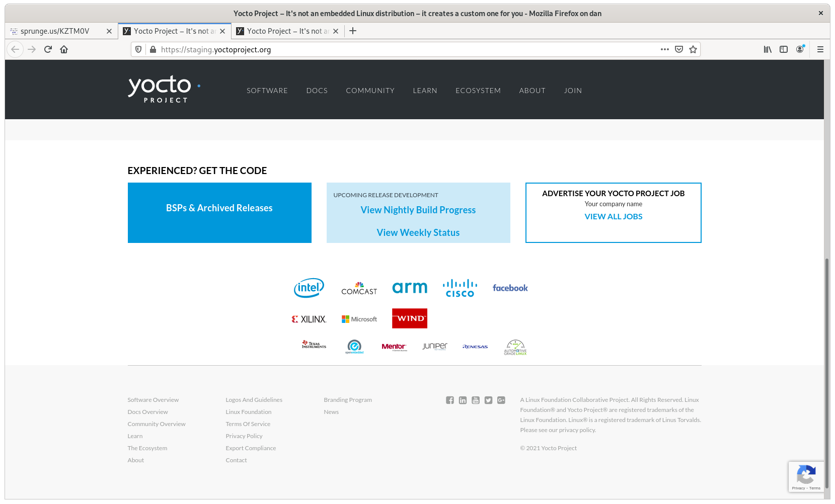Click the Juniper logo

[435, 346]
